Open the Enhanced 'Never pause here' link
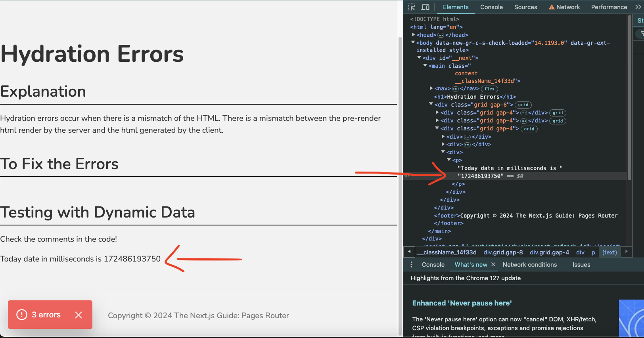644x338 pixels. 462,303
